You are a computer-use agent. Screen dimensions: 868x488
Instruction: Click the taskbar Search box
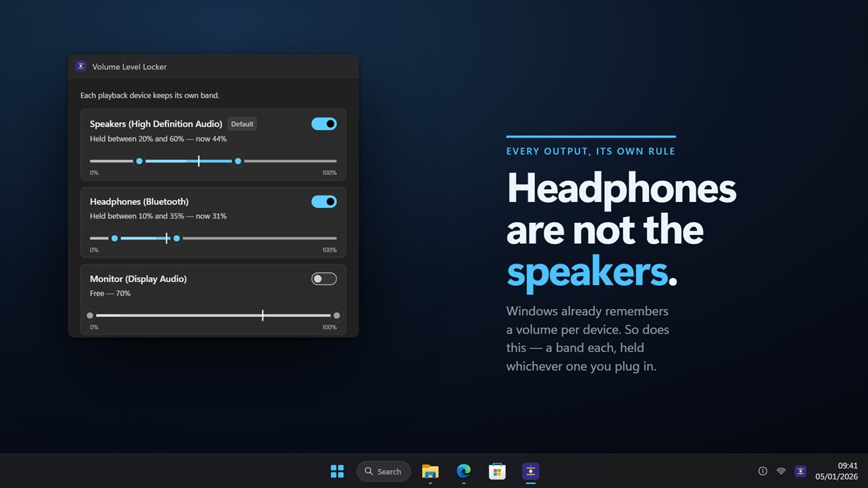coord(384,471)
